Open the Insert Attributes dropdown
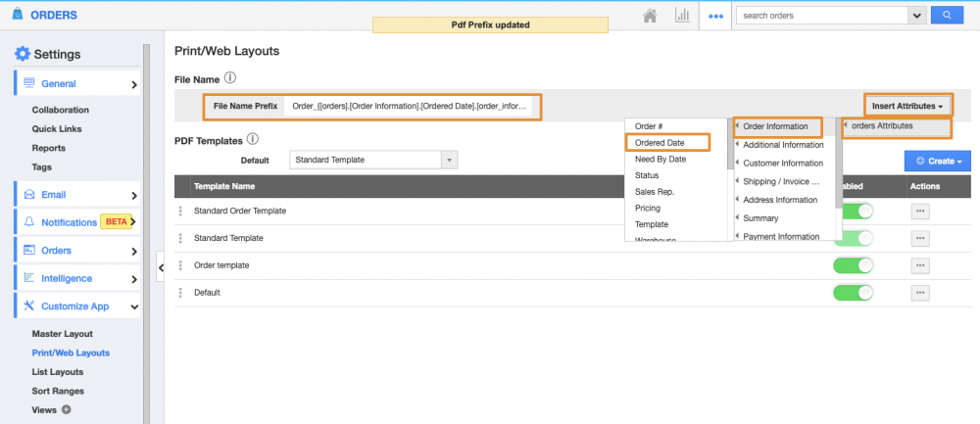Screen dimensions: 980x424 (906, 106)
